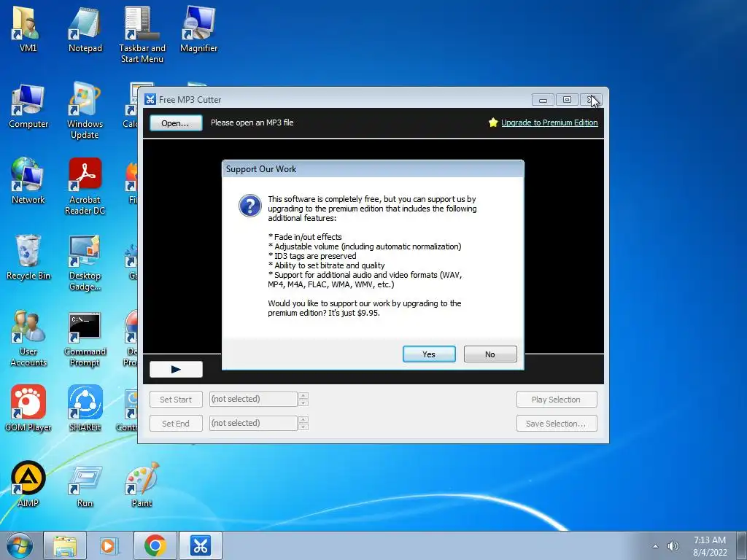The image size is (747, 560).
Task: Start playback with the play button
Action: point(176,369)
